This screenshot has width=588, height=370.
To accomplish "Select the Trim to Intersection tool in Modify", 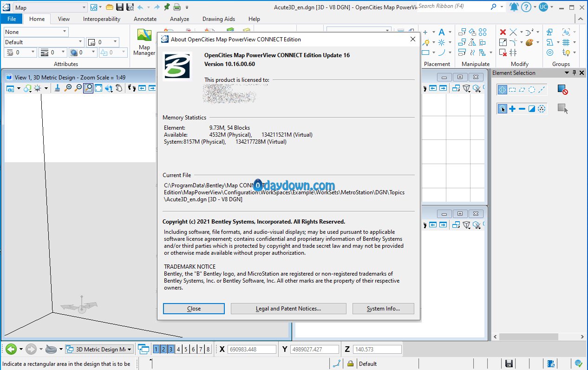I will (x=513, y=32).
